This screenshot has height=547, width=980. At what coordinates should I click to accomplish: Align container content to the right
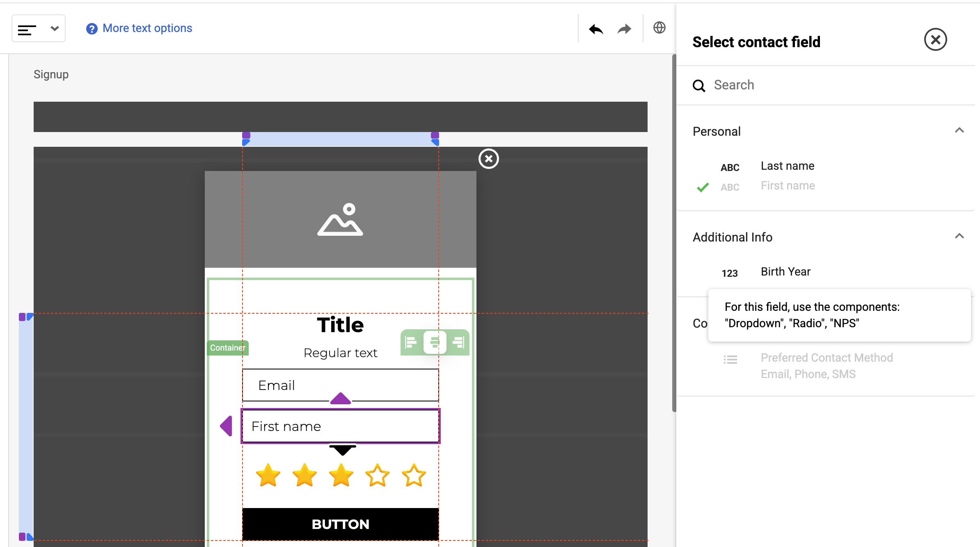458,342
